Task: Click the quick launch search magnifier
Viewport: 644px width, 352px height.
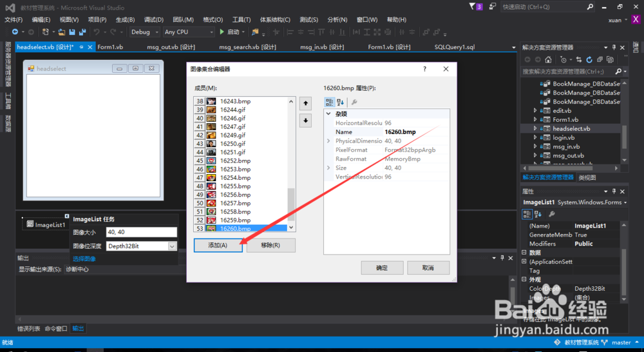Action: (x=590, y=6)
